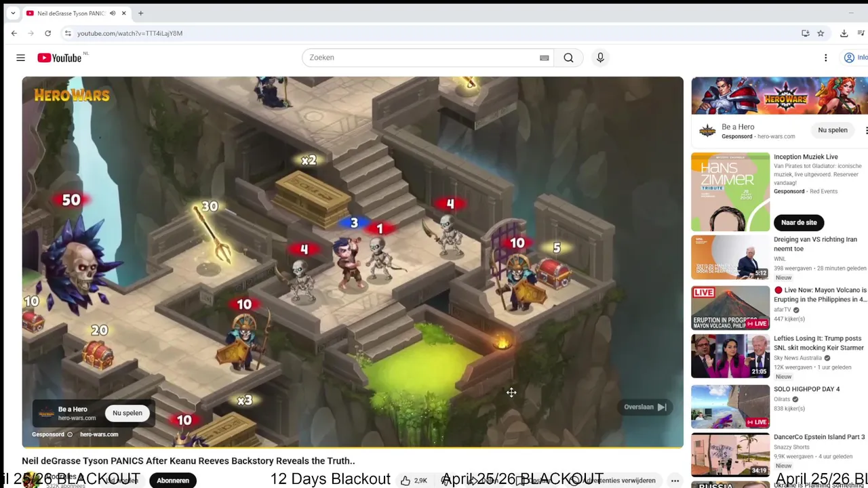Click 447 kijker(s) viewer count
The image size is (868, 488).
coord(789,319)
